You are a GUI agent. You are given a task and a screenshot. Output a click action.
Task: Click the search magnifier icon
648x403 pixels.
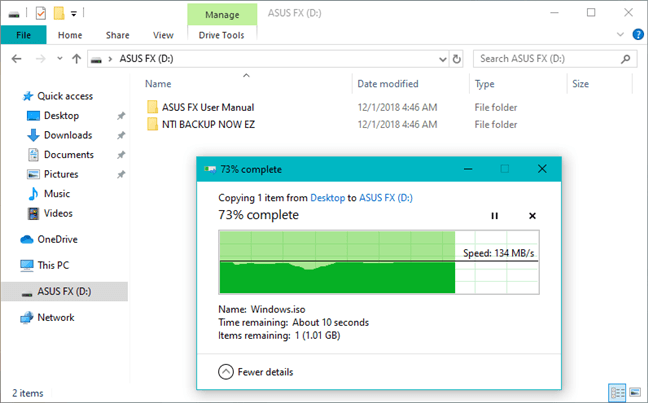point(626,59)
